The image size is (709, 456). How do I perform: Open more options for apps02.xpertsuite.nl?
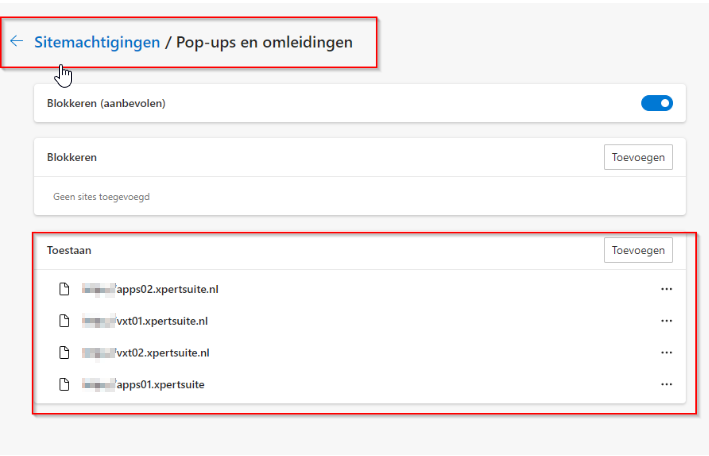click(x=666, y=290)
